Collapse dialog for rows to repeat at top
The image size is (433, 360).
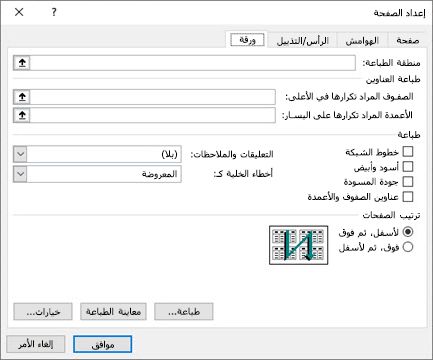[x=22, y=97]
